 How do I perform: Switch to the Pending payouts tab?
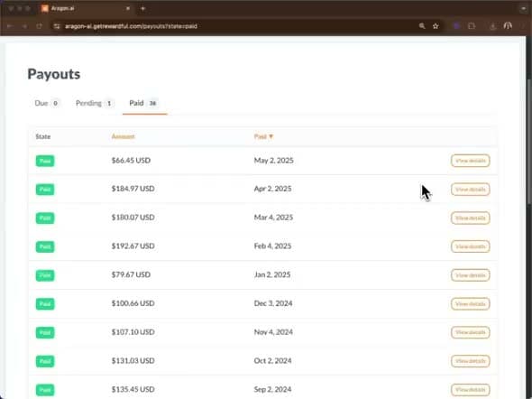coord(95,103)
